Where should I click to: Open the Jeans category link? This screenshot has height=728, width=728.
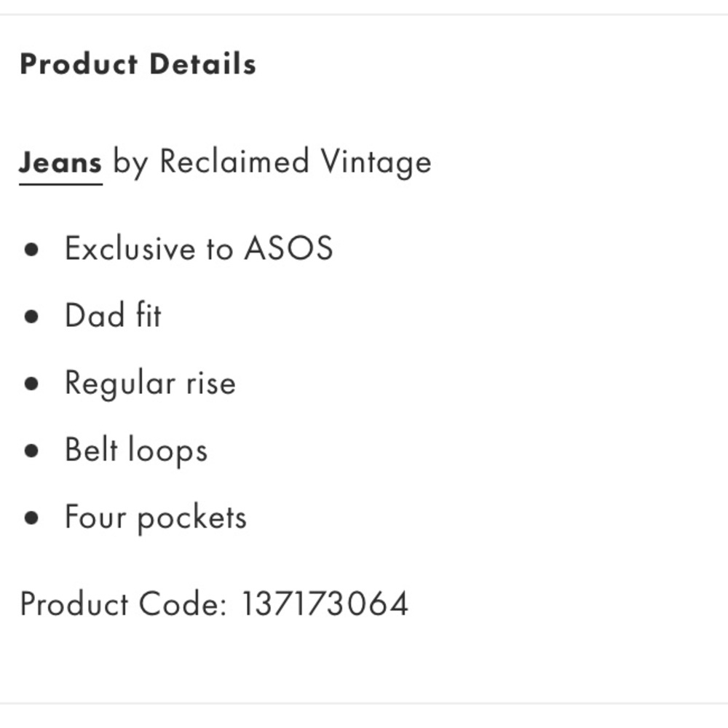[x=60, y=162]
